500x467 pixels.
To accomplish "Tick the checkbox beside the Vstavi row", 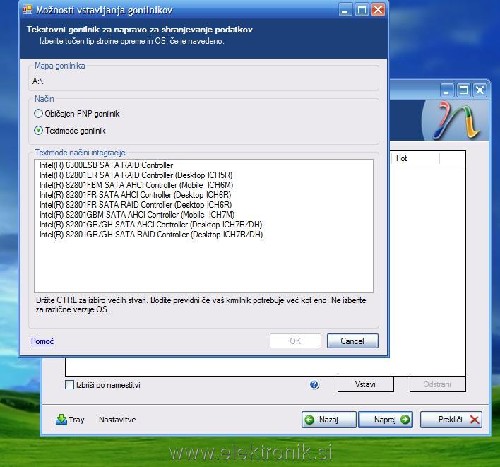I will pyautogui.click(x=69, y=385).
